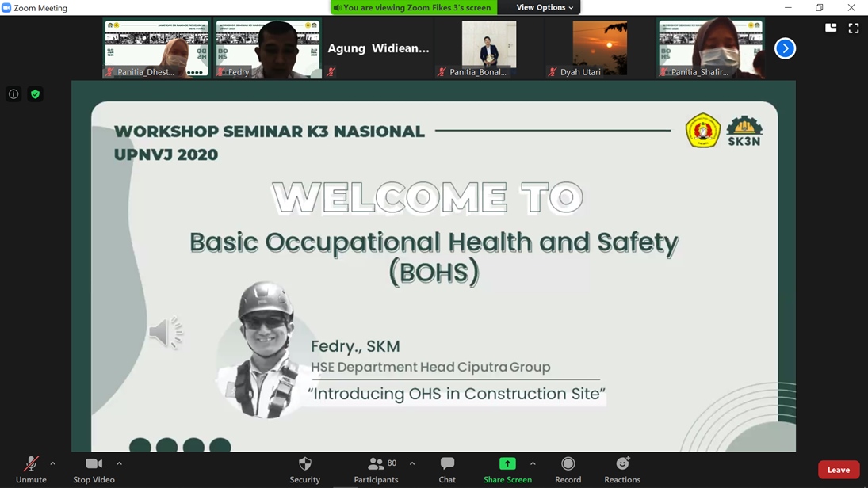Open the Chat panel

click(447, 469)
